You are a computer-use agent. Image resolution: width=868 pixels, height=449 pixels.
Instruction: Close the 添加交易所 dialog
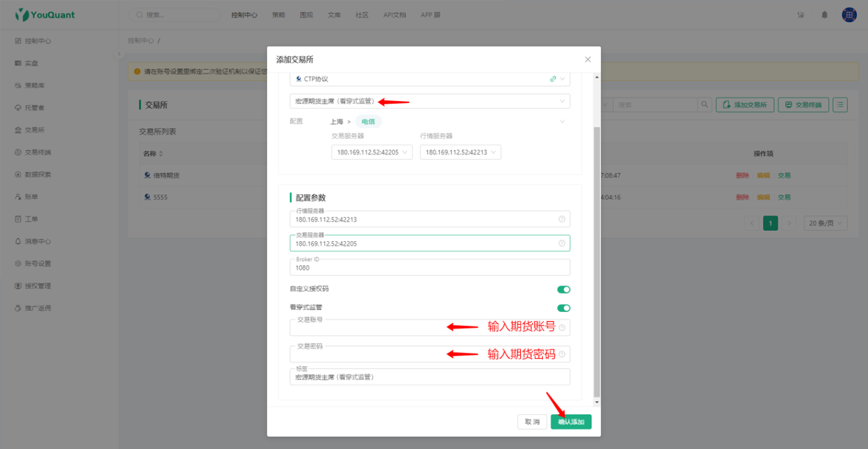point(588,59)
